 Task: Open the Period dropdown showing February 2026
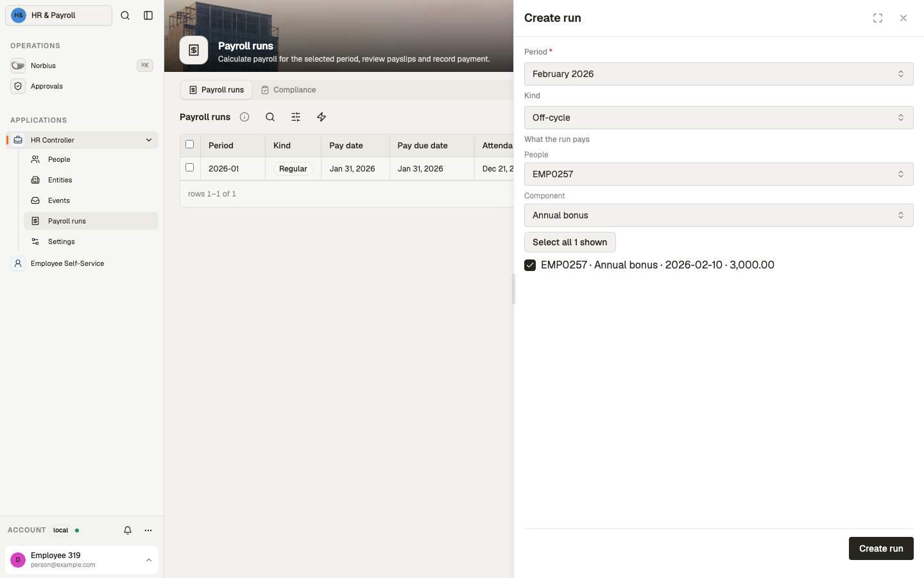pos(719,74)
